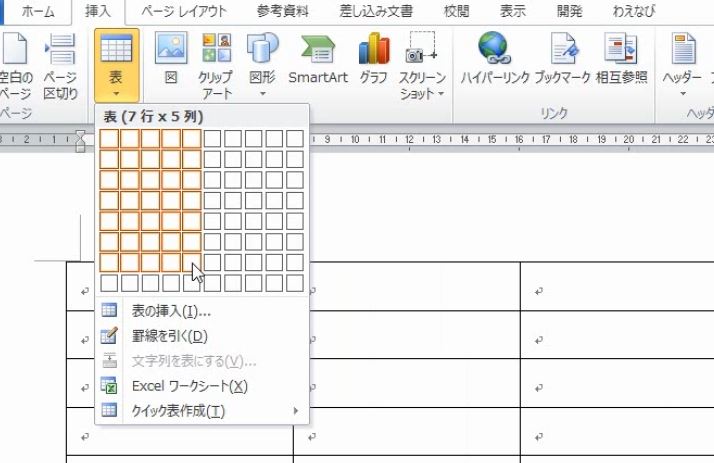Choose 表の挿入(I)... menu entry
Screen dimensions: 714x463
pos(202,311)
